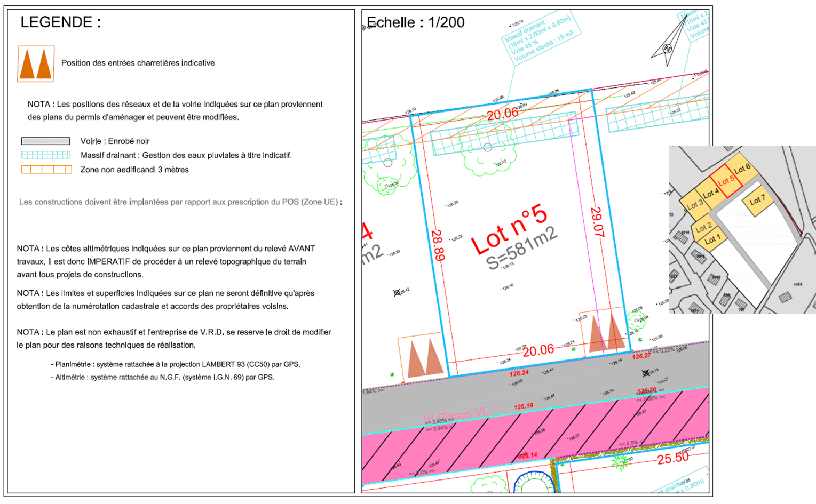The width and height of the screenshot is (816, 504).
Task: Click the cyan Massif drainant hatch swatch
Action: tap(46, 155)
